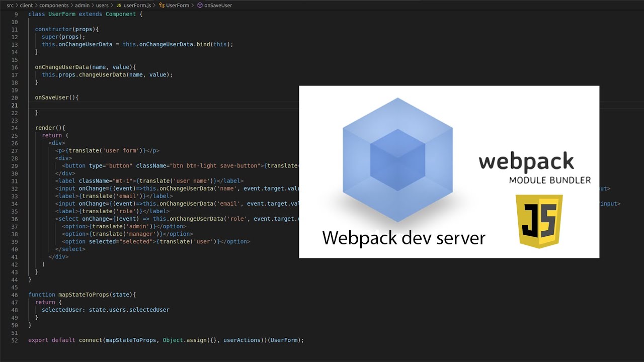Select line number 9 in the gutter
The image size is (644, 362).
point(16,14)
